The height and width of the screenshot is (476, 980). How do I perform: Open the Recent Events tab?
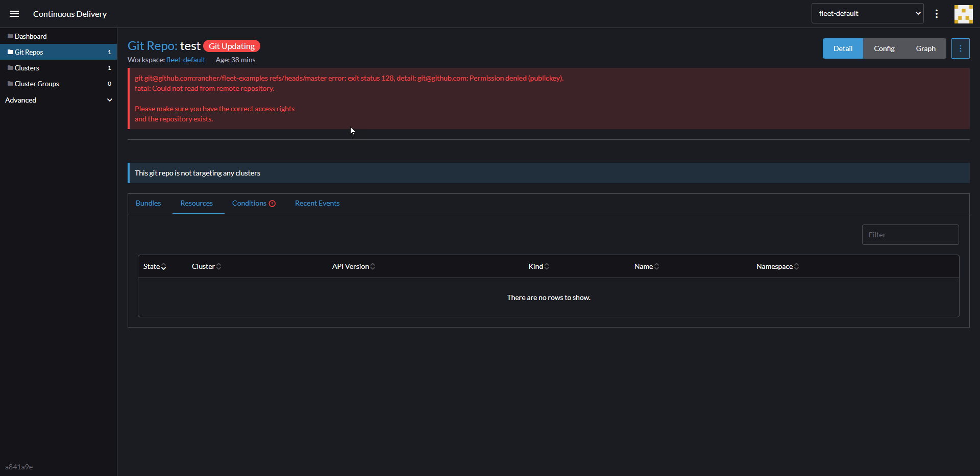pyautogui.click(x=316, y=203)
